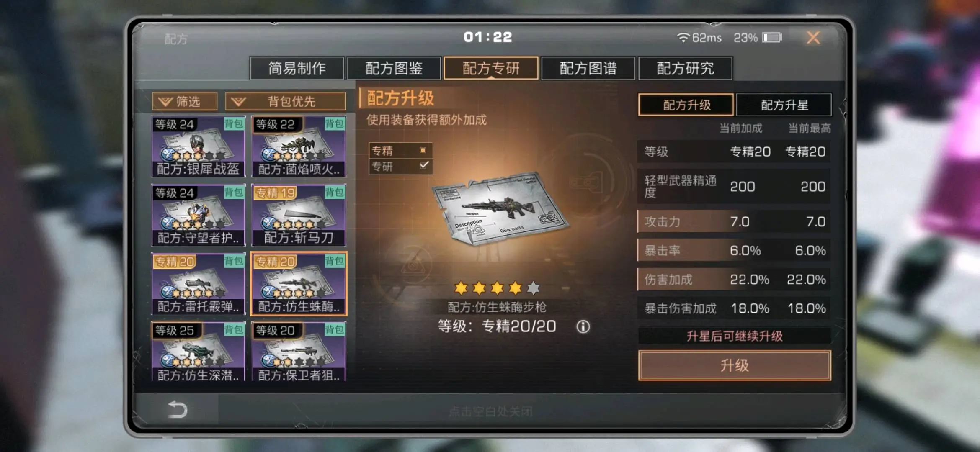Toggle the 专研 filter checkbox
980x452 pixels.
424,165
